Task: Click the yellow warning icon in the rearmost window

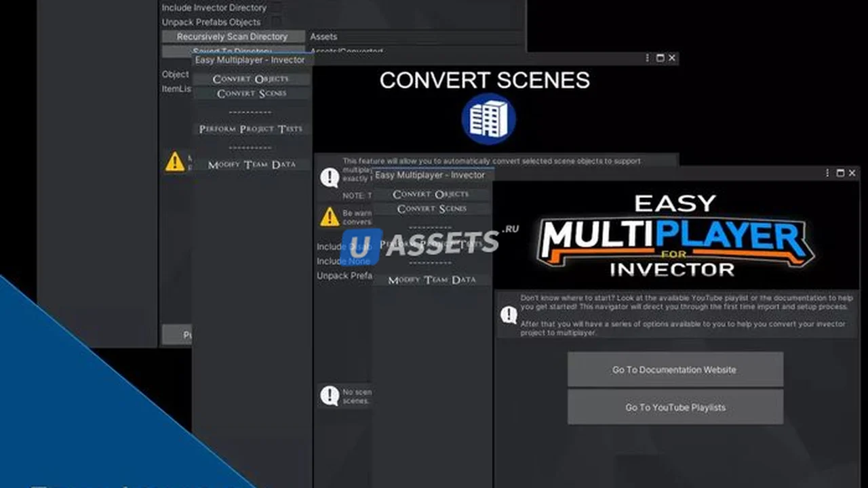Action: tap(175, 161)
